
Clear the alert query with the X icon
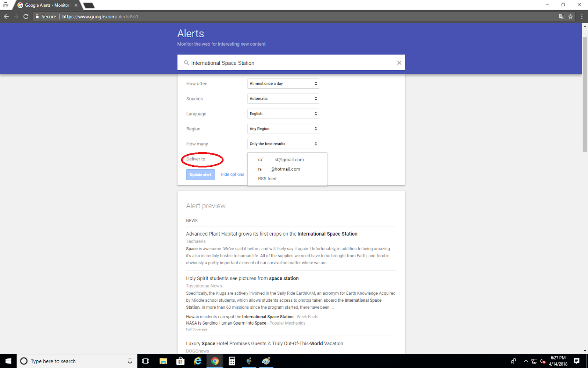click(x=399, y=63)
